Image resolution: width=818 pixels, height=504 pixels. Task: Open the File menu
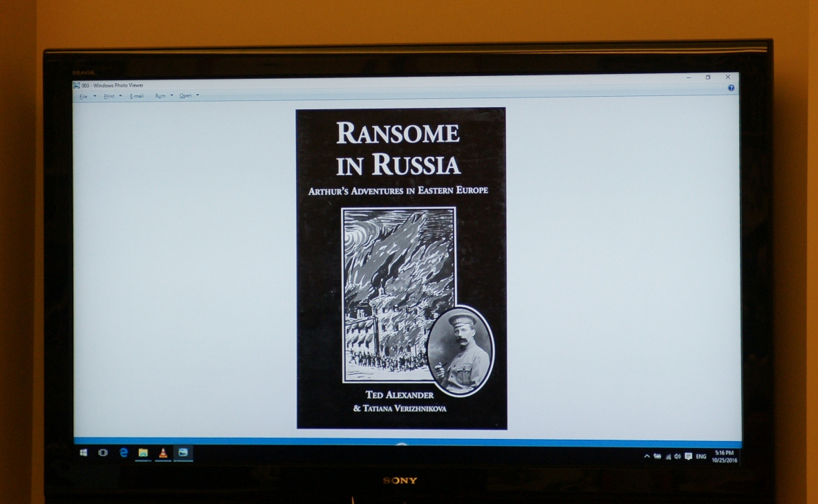83,97
